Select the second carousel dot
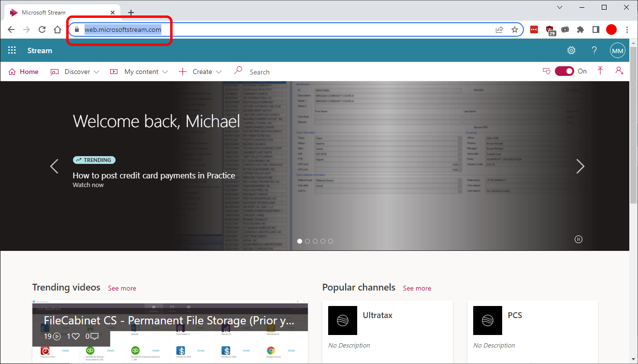Screen dimensions: 638x364 pos(307,241)
